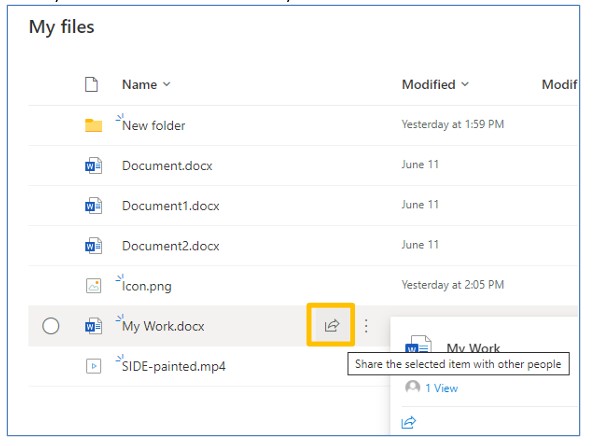The width and height of the screenshot is (601, 446).
Task: Open the SIDE-painted.mp4 file name
Action: 174,366
